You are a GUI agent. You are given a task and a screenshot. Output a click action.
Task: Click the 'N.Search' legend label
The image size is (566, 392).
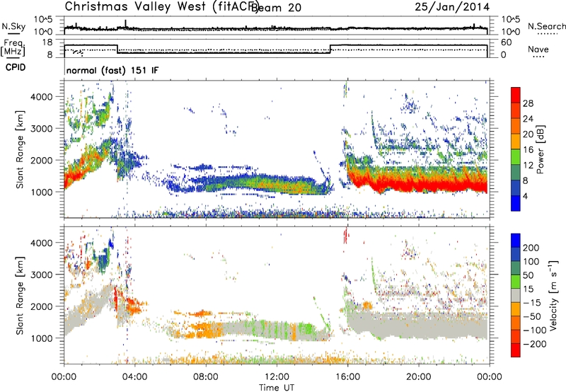point(546,26)
